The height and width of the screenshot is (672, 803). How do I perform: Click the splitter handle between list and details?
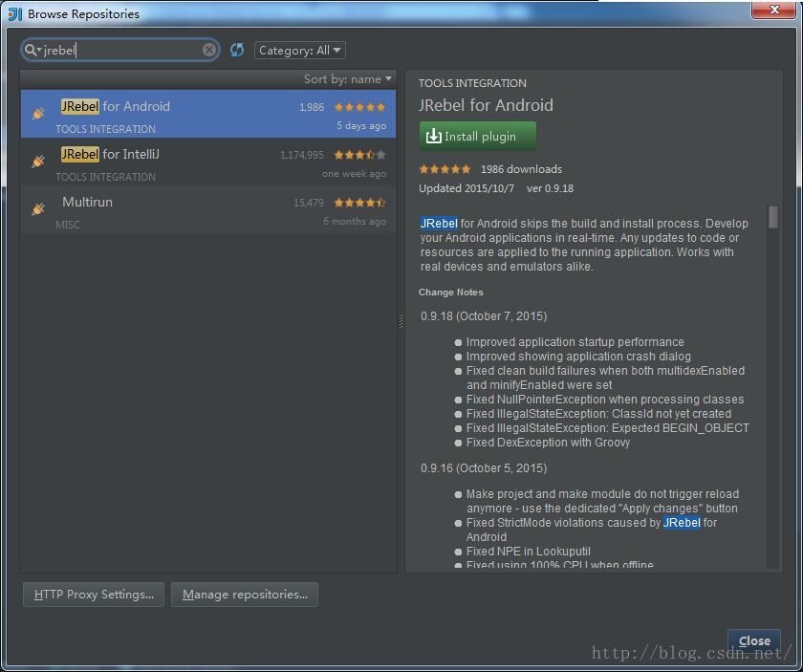coord(401,321)
